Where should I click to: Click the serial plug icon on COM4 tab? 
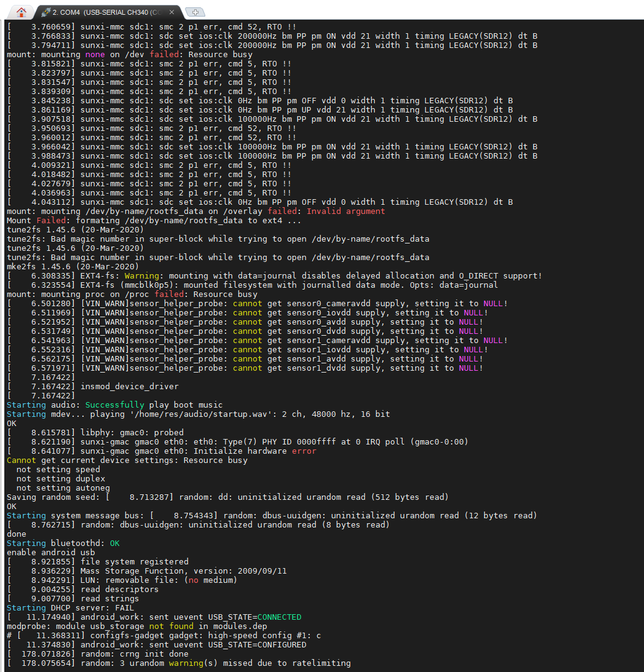pyautogui.click(x=45, y=12)
